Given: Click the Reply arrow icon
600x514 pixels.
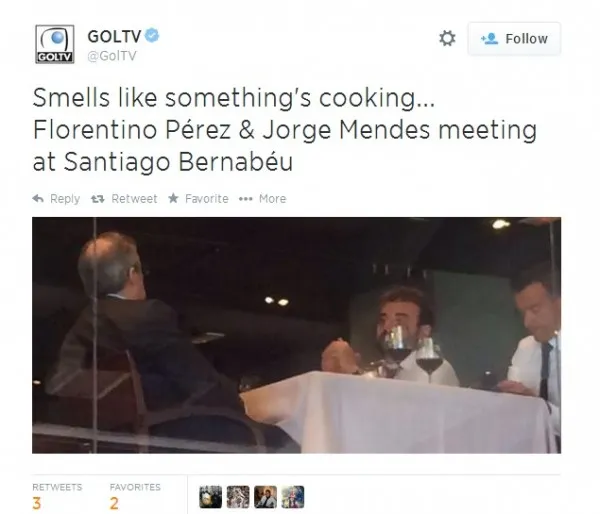Looking at the screenshot, I should pos(38,198).
